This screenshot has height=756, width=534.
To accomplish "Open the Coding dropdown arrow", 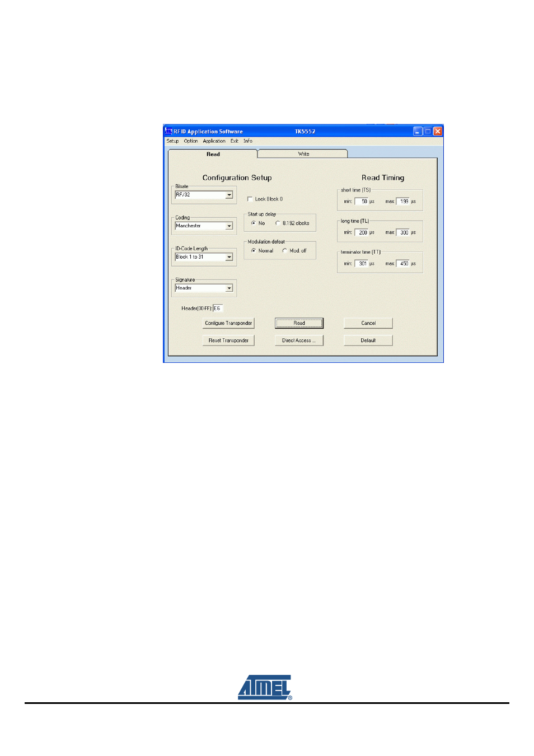I will point(229,226).
